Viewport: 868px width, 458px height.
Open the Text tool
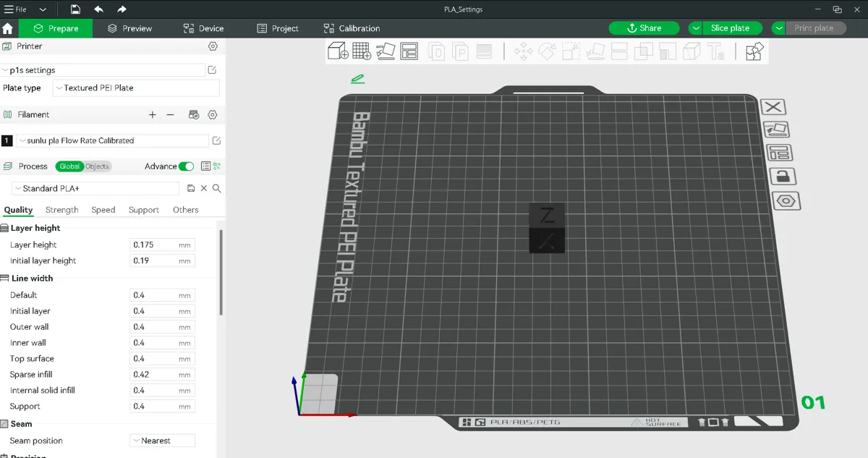[715, 51]
